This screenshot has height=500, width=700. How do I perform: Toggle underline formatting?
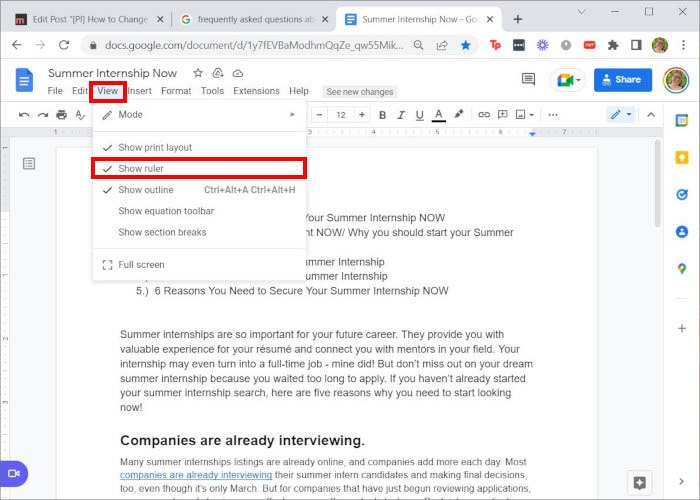tap(420, 115)
